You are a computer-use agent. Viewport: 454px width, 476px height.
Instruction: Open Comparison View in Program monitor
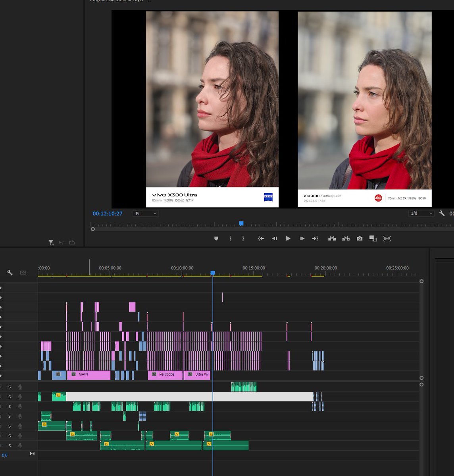tap(373, 238)
